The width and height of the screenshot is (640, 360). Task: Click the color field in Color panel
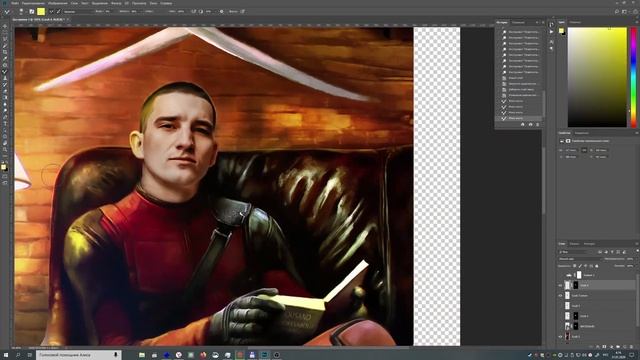(x=597, y=77)
